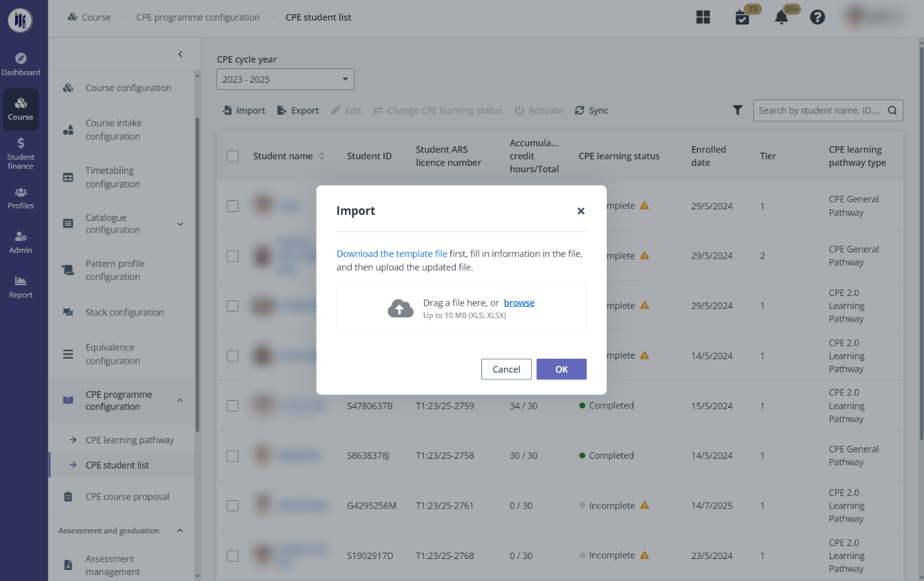This screenshot has height=581, width=924.
Task: Open Equivalence configuration menu item
Action: (121, 354)
